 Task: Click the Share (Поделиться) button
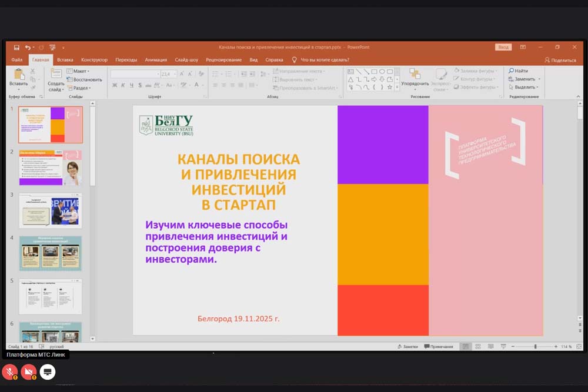(560, 59)
